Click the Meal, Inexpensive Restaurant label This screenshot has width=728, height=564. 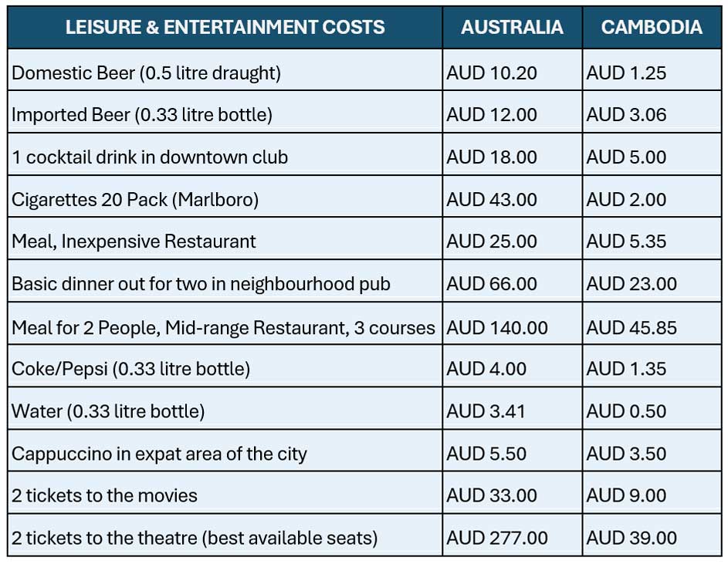coord(134,241)
